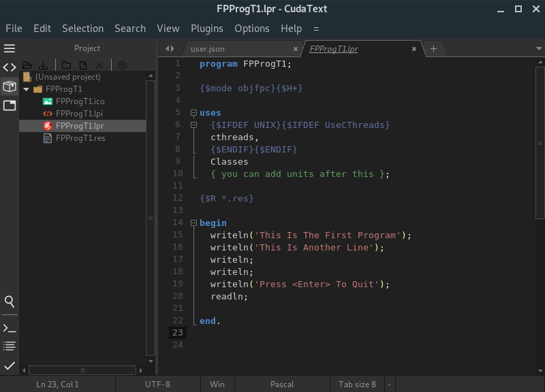Click the Pascal lexer in the status bar
Viewport: 545px width, 392px height.
[281, 384]
